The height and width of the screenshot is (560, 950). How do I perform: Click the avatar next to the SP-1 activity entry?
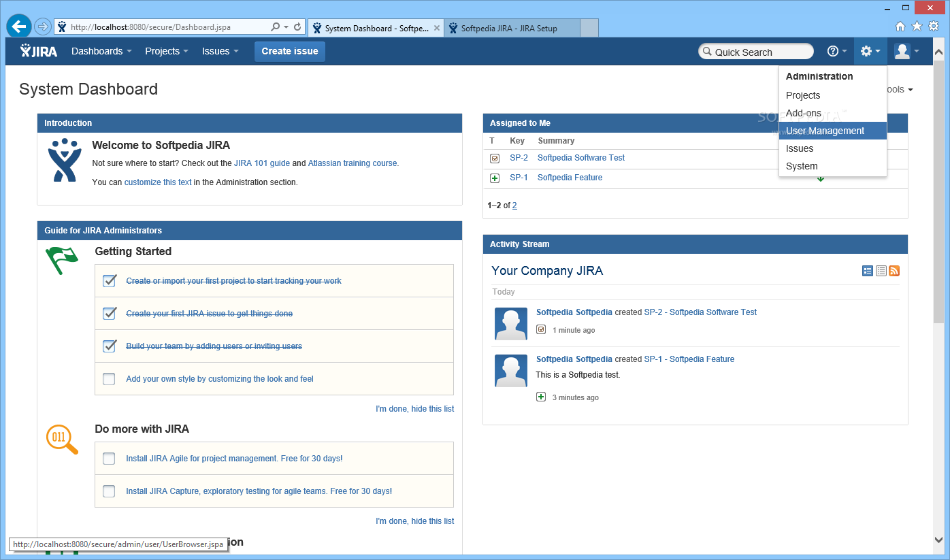pyautogui.click(x=511, y=371)
